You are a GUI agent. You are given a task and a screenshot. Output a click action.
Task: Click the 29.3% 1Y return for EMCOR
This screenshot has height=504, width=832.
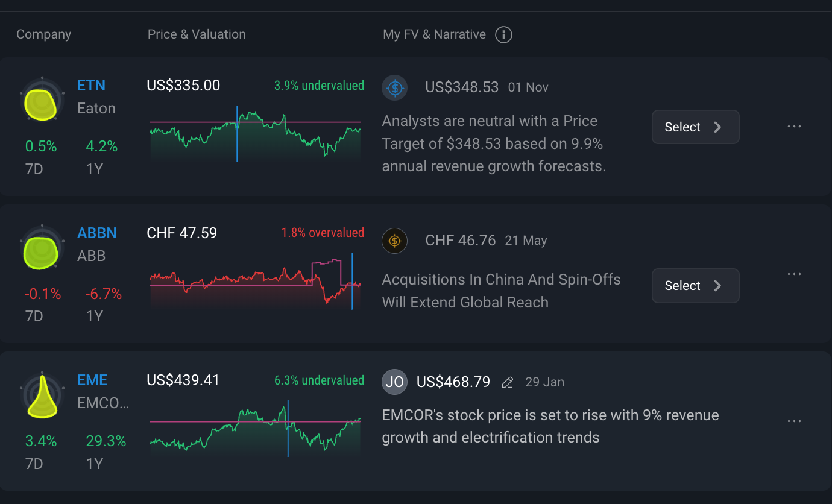[x=106, y=441]
